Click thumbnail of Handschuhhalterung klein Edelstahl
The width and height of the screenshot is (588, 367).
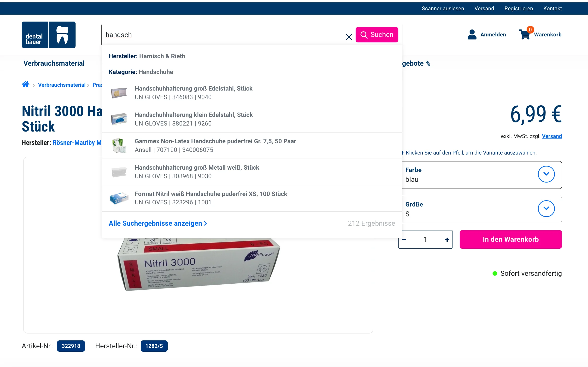point(119,119)
